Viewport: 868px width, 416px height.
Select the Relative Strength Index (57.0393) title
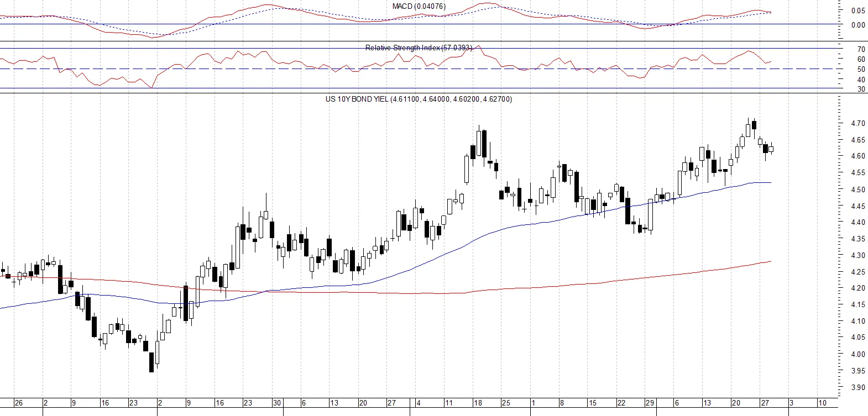tap(419, 48)
